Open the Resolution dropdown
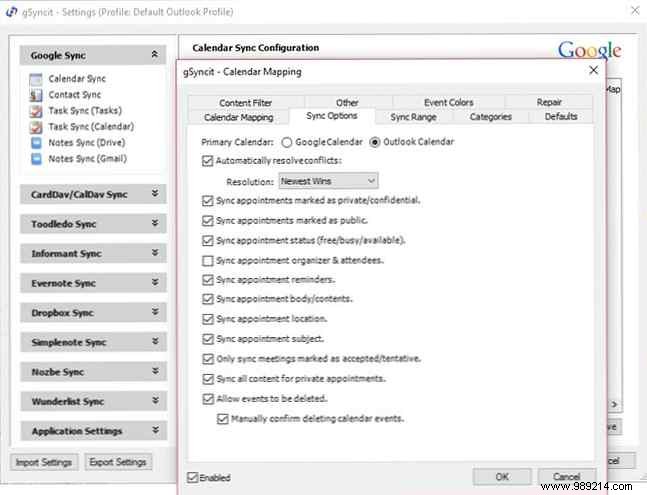The image size is (647, 495). point(328,181)
